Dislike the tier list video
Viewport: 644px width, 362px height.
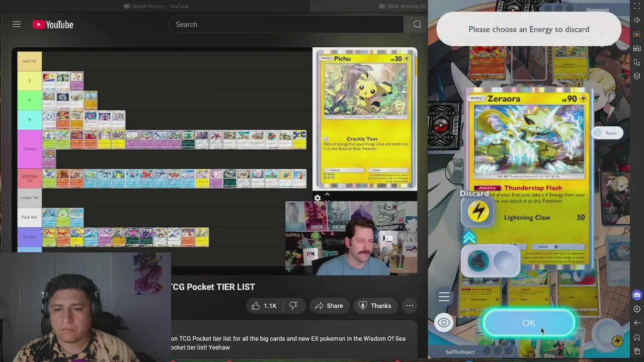[x=293, y=306]
